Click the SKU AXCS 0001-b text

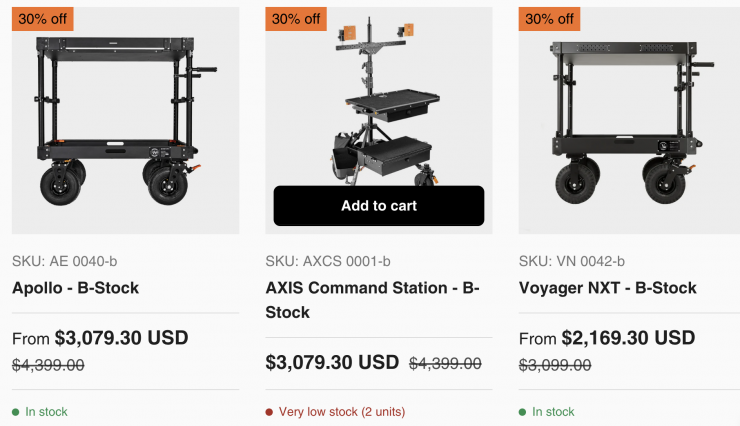327,262
